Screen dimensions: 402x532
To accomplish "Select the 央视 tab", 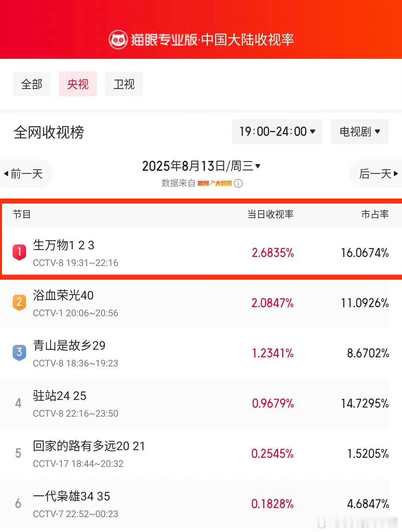I will pos(78,84).
